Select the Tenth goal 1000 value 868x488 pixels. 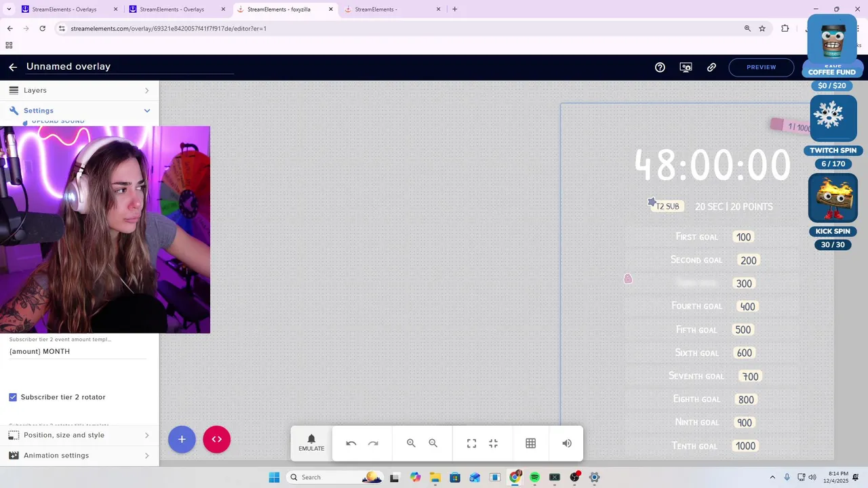(x=746, y=446)
